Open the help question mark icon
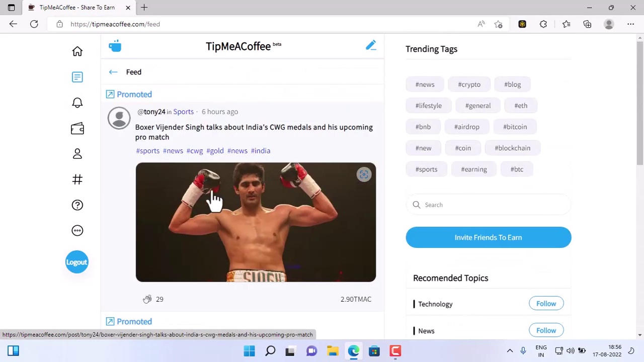644x362 pixels. pos(77,205)
